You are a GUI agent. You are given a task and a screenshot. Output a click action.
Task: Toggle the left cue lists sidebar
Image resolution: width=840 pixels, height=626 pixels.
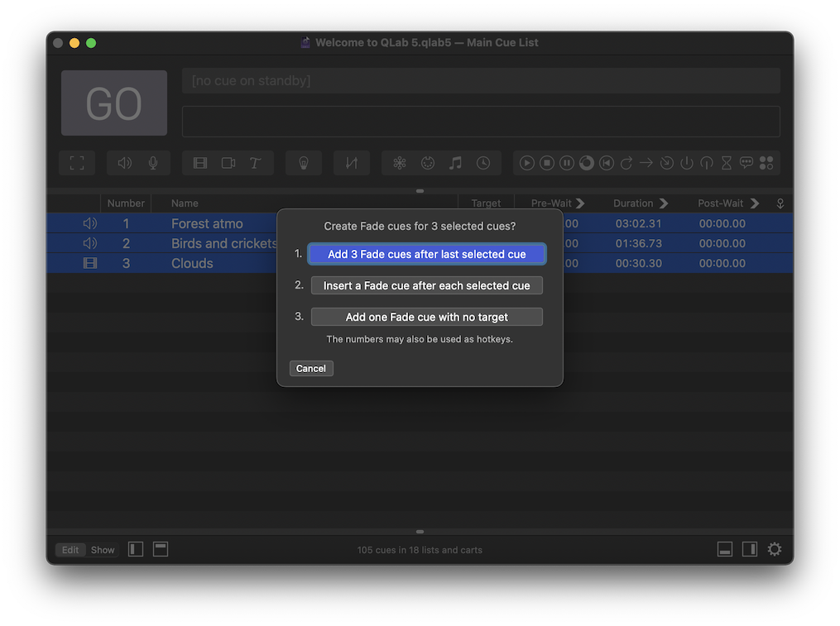[x=135, y=548]
